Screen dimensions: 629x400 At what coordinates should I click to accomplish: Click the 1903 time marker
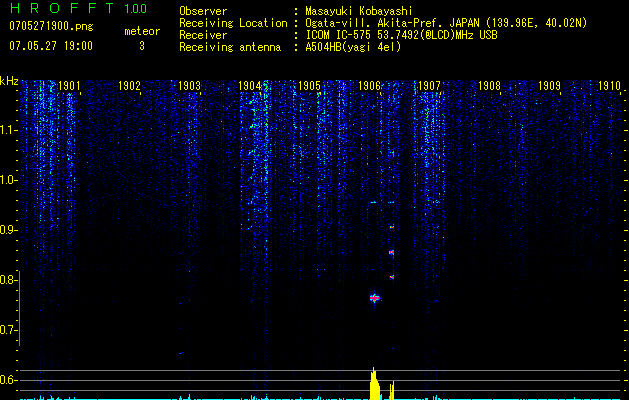[x=189, y=86]
